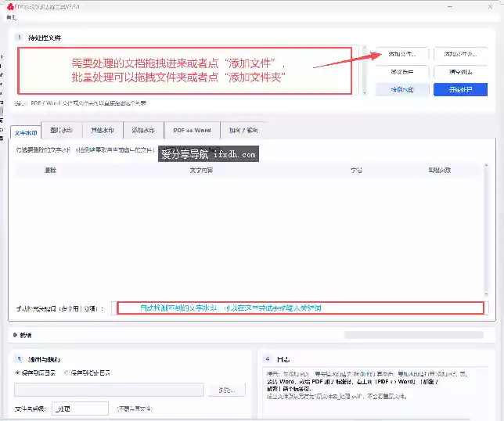Switch to the 图片水印 tab

click(x=61, y=130)
